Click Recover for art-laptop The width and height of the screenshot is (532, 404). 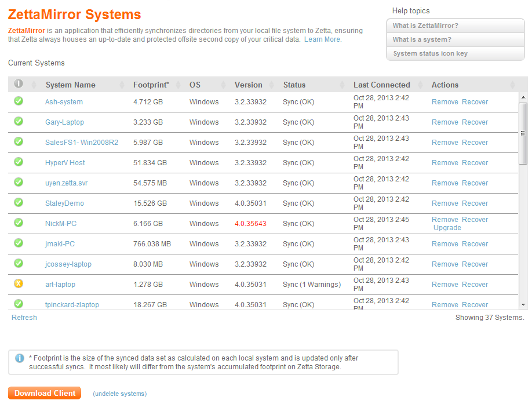475,285
